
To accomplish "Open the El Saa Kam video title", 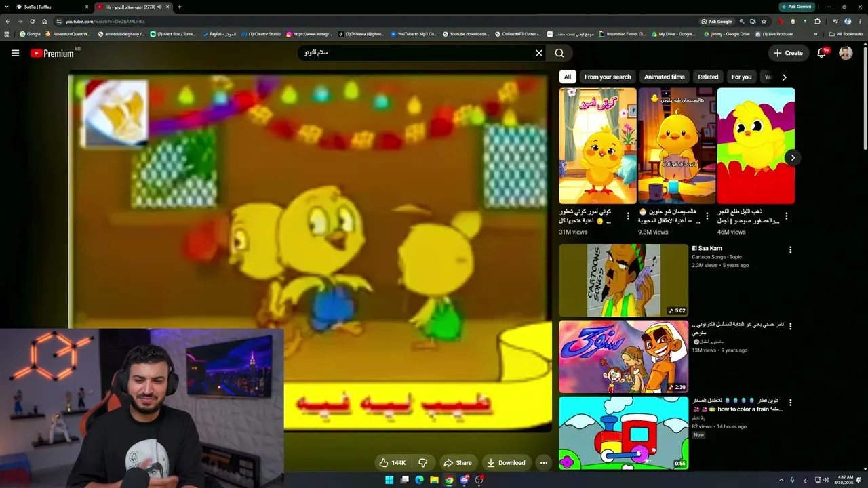I will 707,249.
